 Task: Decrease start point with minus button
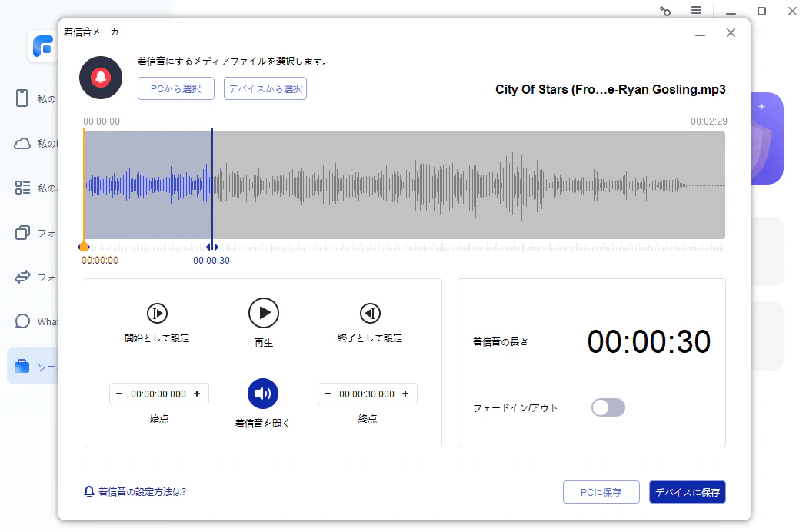tap(119, 394)
